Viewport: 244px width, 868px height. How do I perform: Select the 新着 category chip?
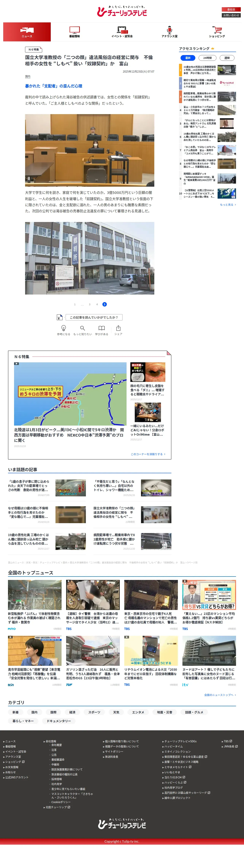(x=16, y=712)
